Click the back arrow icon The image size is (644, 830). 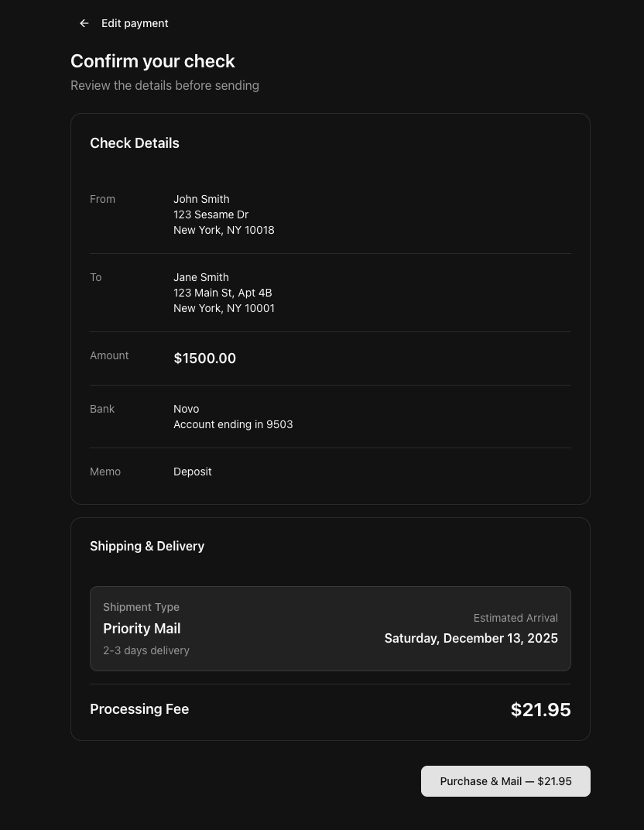[84, 23]
